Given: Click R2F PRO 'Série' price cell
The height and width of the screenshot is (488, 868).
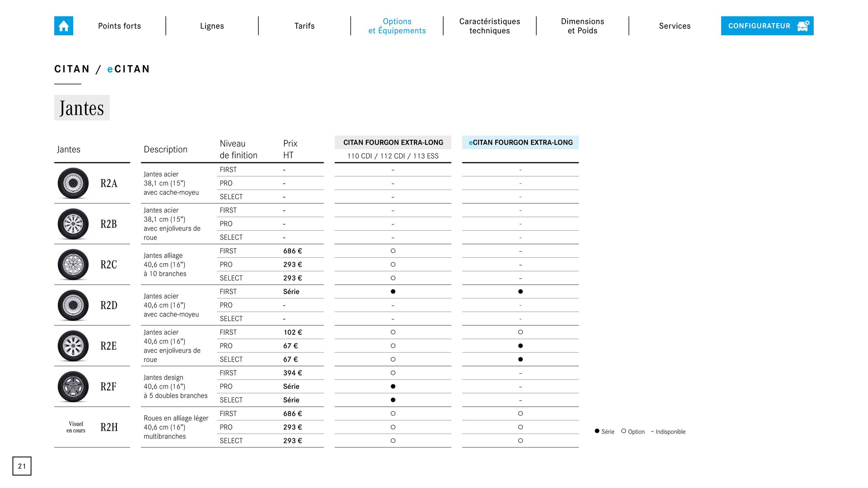Looking at the screenshot, I should tap(291, 386).
